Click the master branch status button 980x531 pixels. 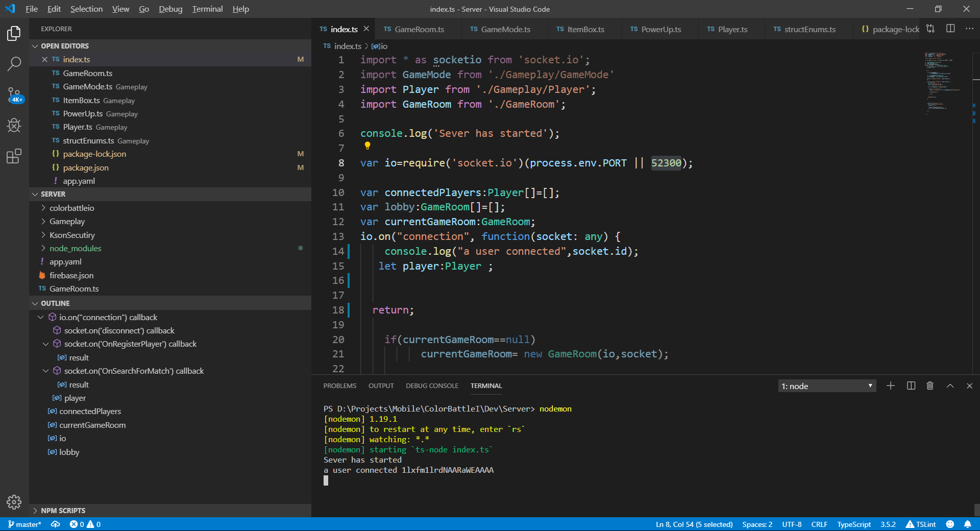(24, 524)
